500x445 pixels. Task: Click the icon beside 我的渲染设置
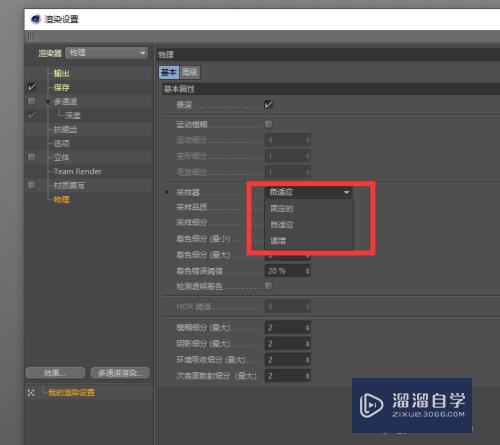(31, 393)
